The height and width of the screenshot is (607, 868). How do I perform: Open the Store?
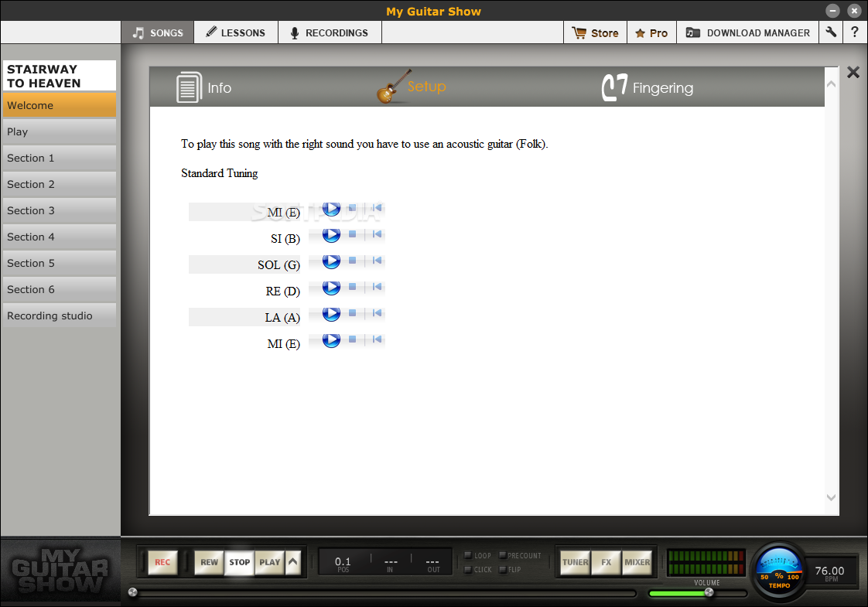pos(595,32)
